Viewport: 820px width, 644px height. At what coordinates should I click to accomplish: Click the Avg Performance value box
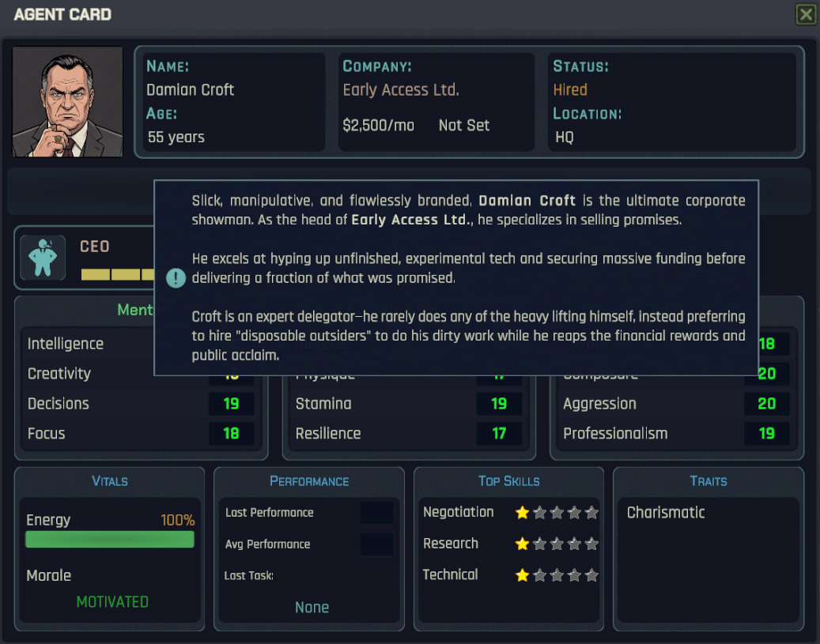tap(376, 544)
